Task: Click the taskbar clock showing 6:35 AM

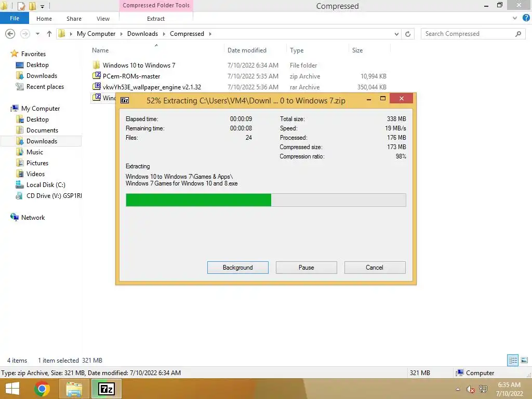Action: 509,389
